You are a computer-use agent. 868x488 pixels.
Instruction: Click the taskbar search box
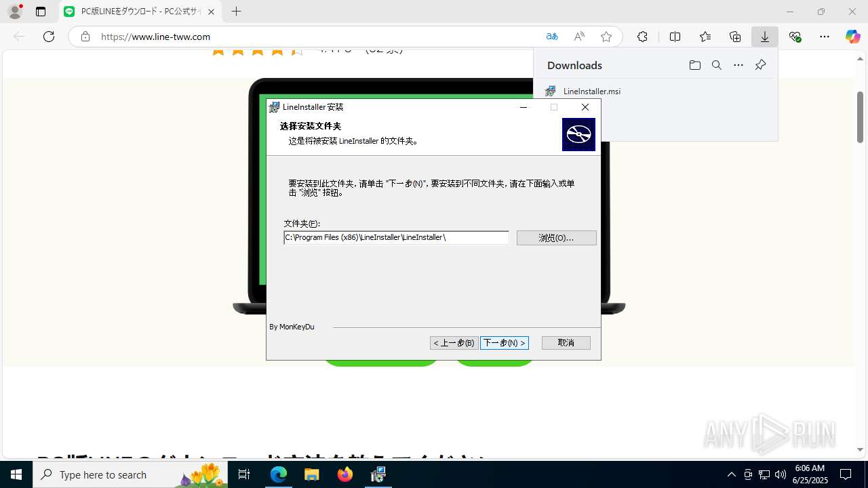(130, 474)
